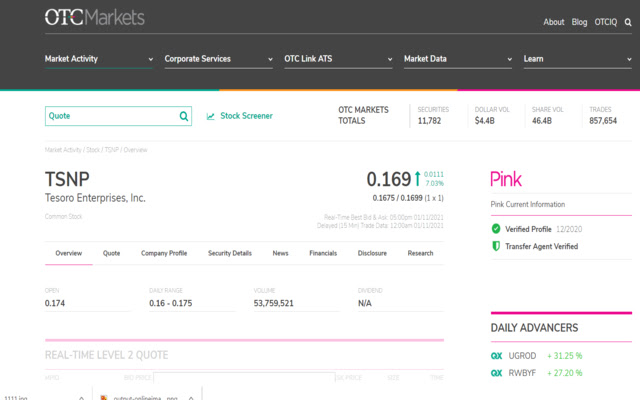Click the Pink market tier logo
Image resolution: width=640 pixels, height=400 pixels.
click(x=506, y=180)
